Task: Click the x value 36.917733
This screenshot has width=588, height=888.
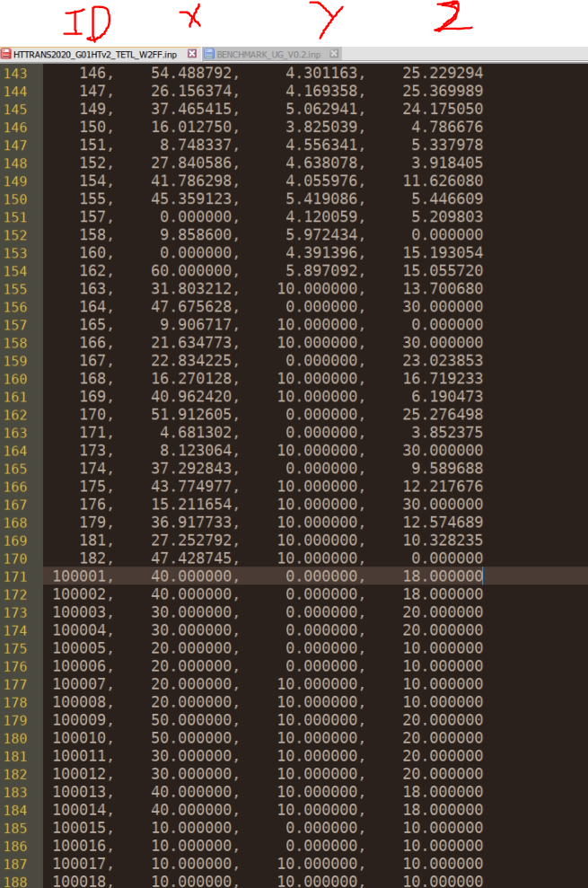Action: tap(191, 523)
